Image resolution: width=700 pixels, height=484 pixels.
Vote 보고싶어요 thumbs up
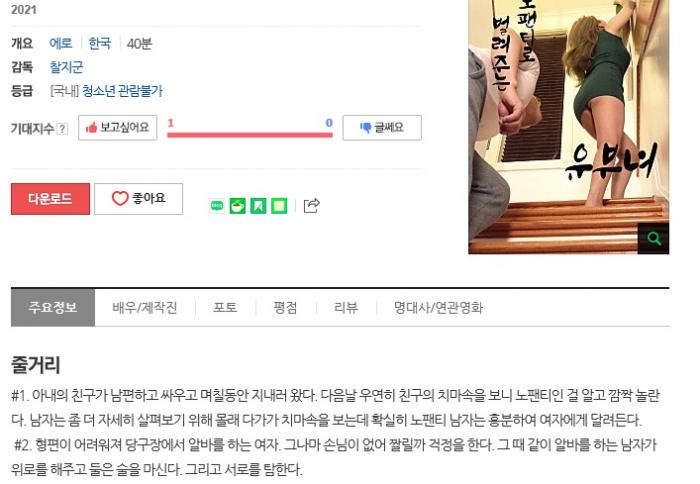(x=118, y=128)
